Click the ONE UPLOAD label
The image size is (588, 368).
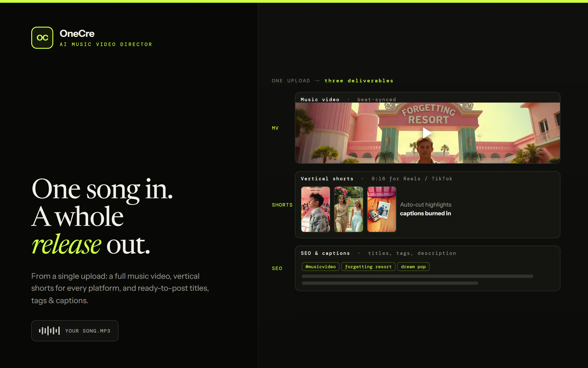[x=291, y=80]
